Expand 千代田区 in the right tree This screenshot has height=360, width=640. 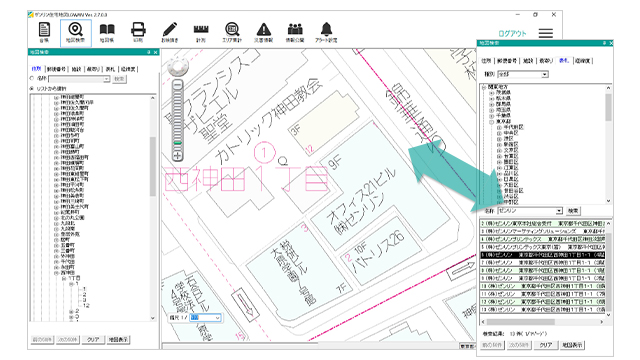(x=499, y=127)
